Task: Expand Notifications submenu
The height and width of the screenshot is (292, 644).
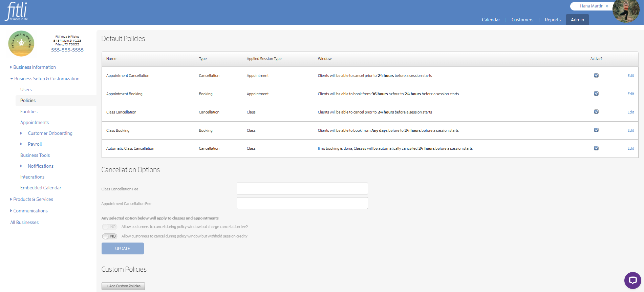Action: (37, 166)
